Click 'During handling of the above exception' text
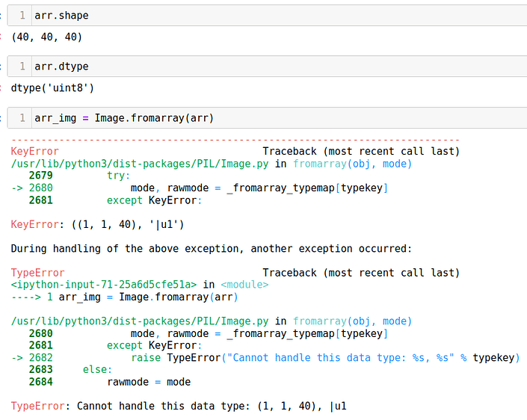This screenshot has width=527, height=420. click(x=211, y=249)
